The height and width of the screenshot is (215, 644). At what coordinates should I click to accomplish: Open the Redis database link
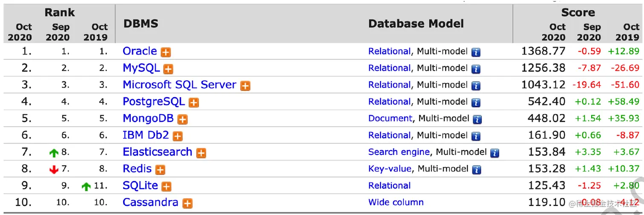(x=137, y=169)
